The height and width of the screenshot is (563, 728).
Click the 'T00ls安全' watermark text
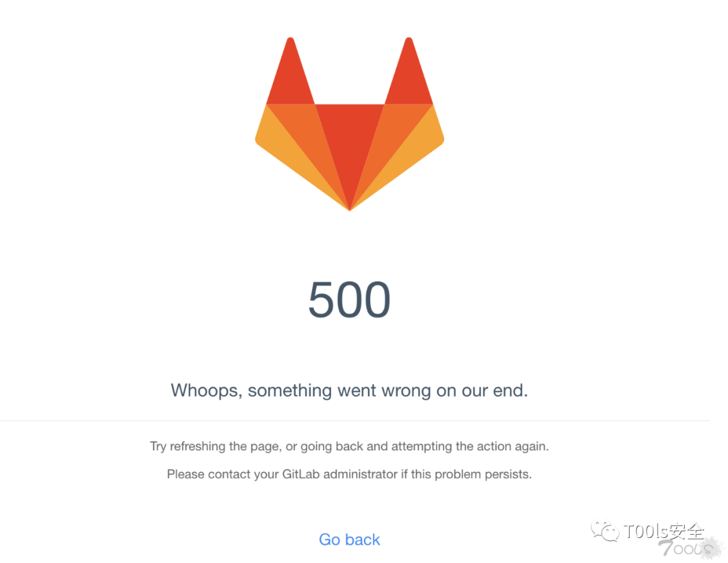click(664, 531)
